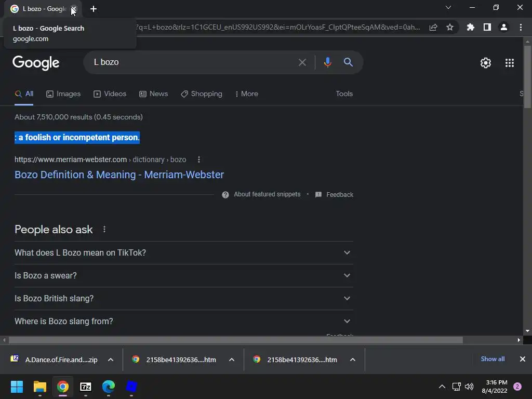Switch to the News tab
The image size is (532, 399).
click(x=154, y=94)
